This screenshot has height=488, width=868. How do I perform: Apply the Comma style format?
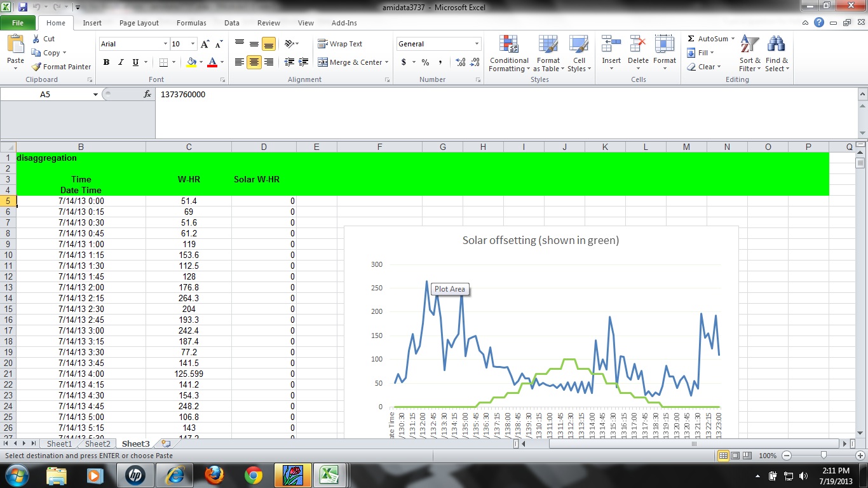tap(440, 62)
